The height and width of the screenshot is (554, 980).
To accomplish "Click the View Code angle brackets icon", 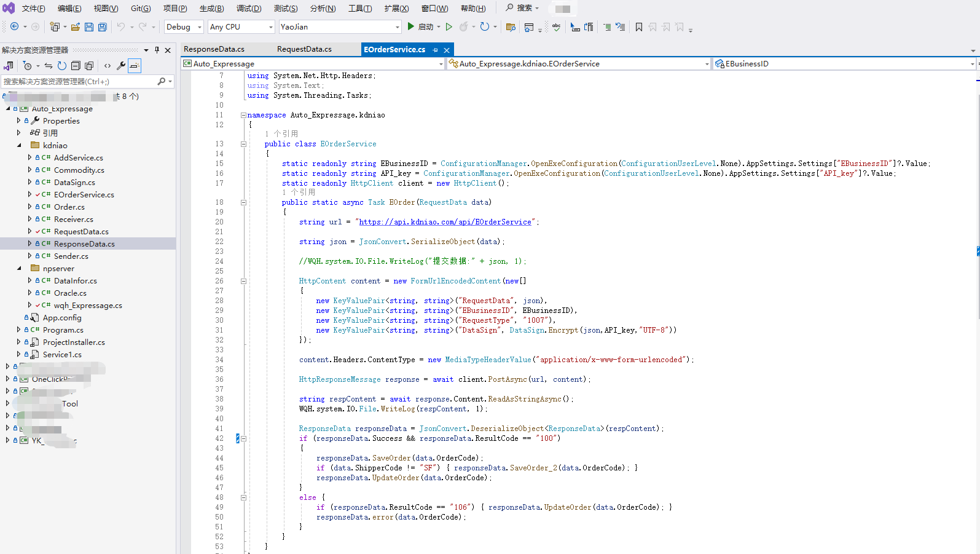I will pos(108,66).
